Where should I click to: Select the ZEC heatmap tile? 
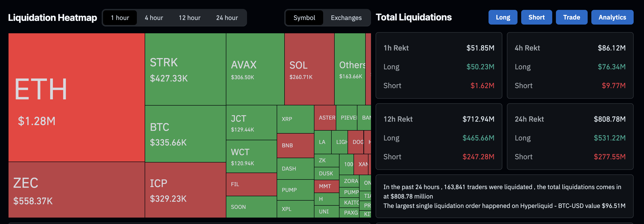[77, 190]
